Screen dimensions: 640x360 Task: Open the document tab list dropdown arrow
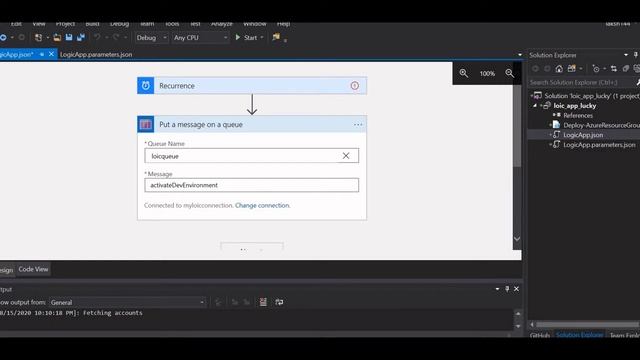point(520,55)
